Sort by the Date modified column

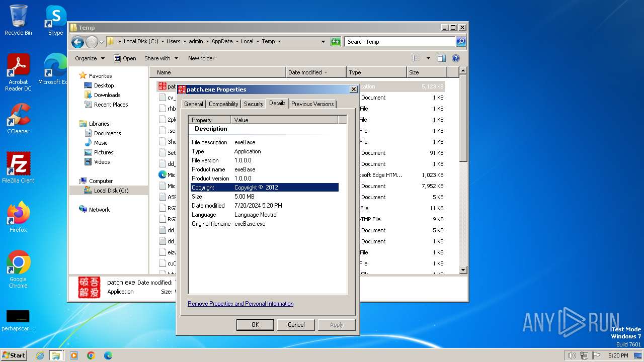[316, 72]
